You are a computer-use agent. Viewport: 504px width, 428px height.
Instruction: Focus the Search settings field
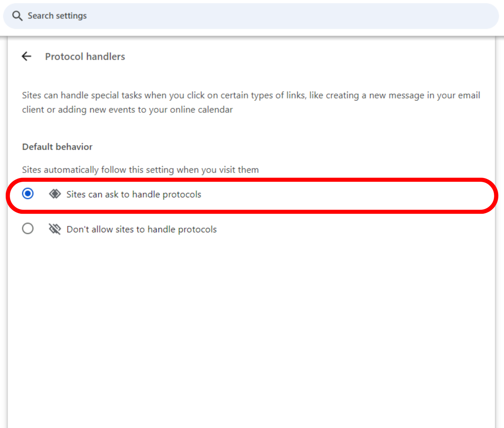click(236, 16)
